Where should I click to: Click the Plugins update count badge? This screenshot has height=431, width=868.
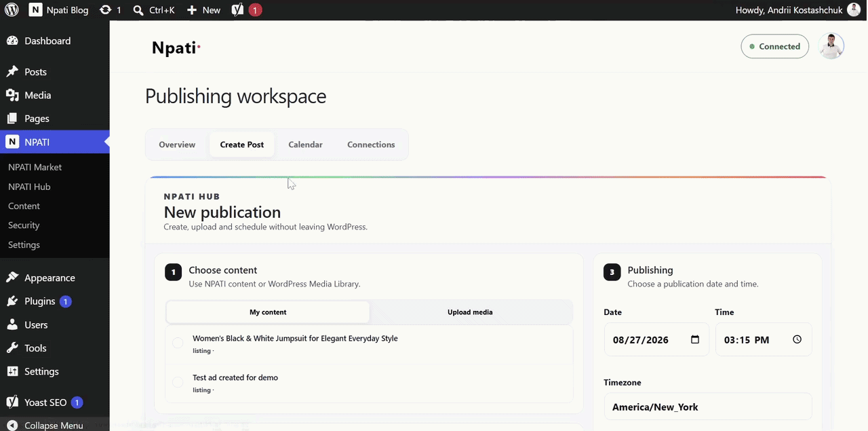[66, 301]
